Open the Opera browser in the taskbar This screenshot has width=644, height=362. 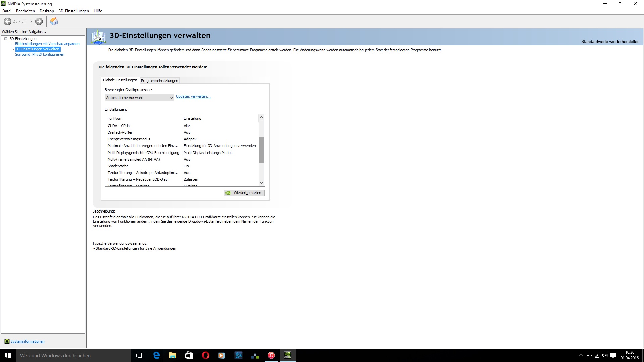[205, 355]
